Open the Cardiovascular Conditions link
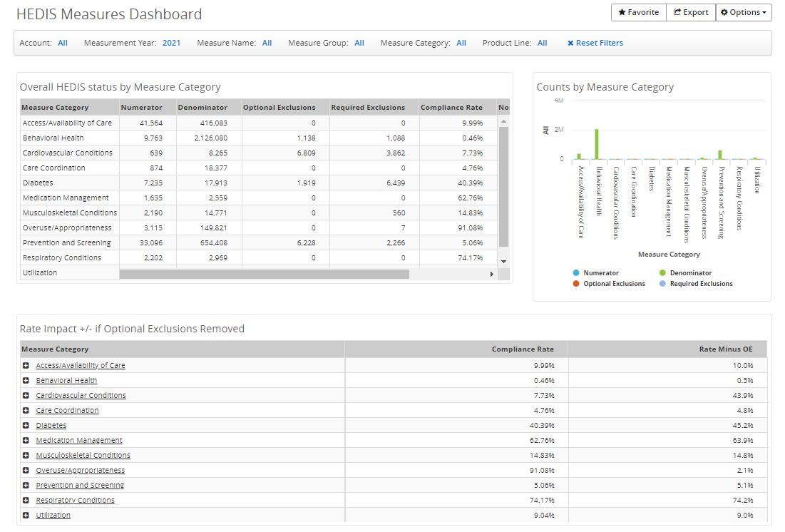This screenshot has width=785, height=532. [x=81, y=396]
